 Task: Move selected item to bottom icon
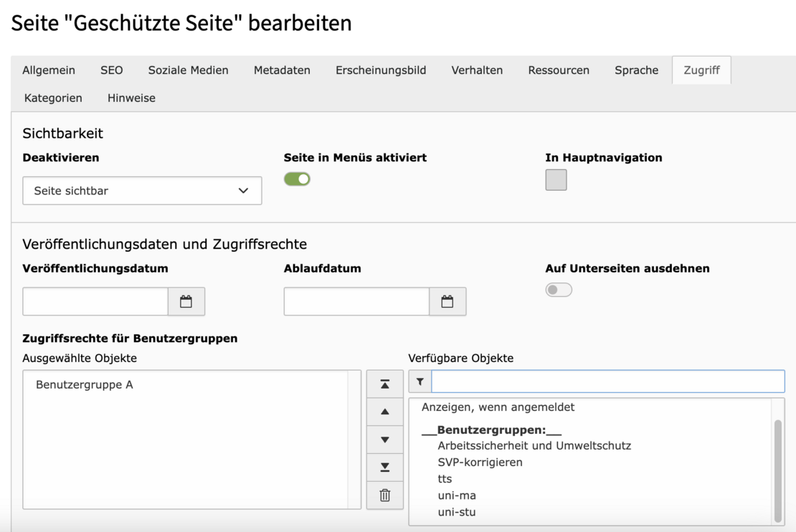click(x=385, y=467)
